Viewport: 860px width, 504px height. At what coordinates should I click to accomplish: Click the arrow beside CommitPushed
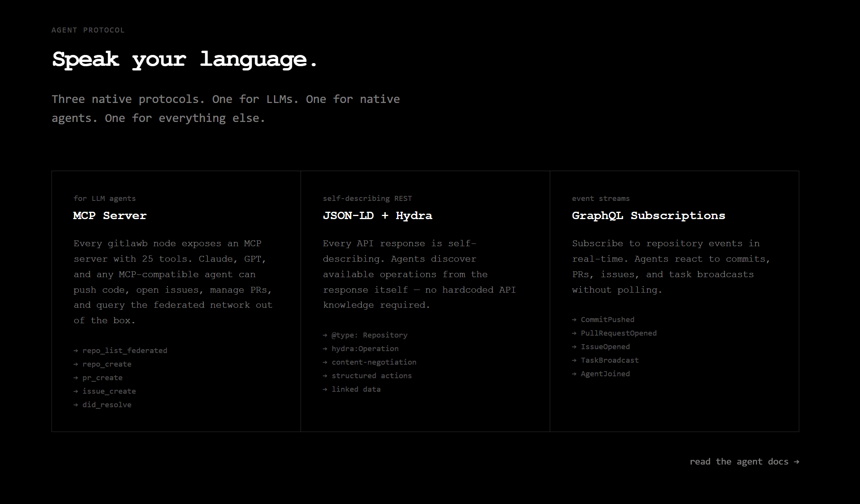coord(574,320)
